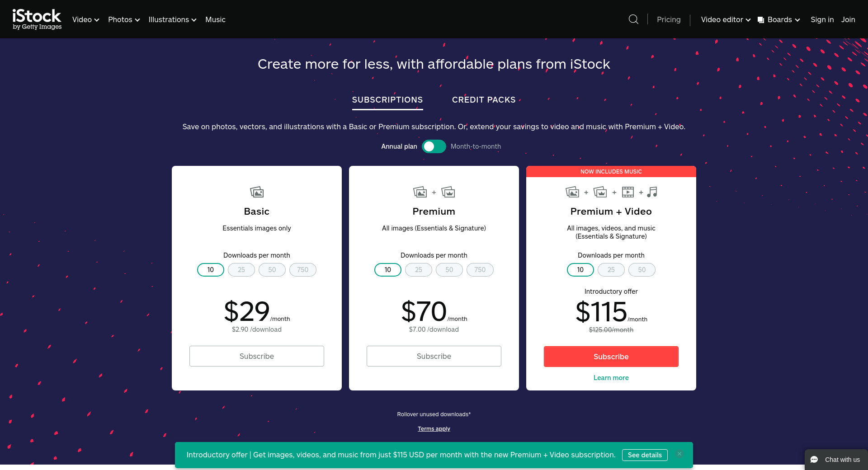Toggle the Annual plan / Month-to-month switch
Viewport: 868px width, 470px height.
[x=434, y=146]
